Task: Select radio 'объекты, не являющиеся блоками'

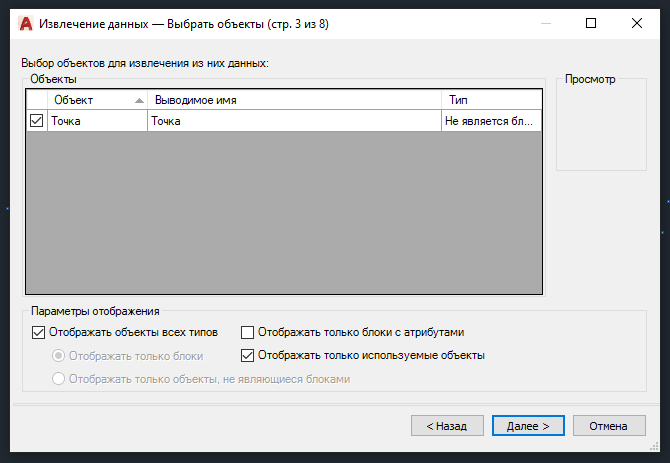Action: pos(59,379)
